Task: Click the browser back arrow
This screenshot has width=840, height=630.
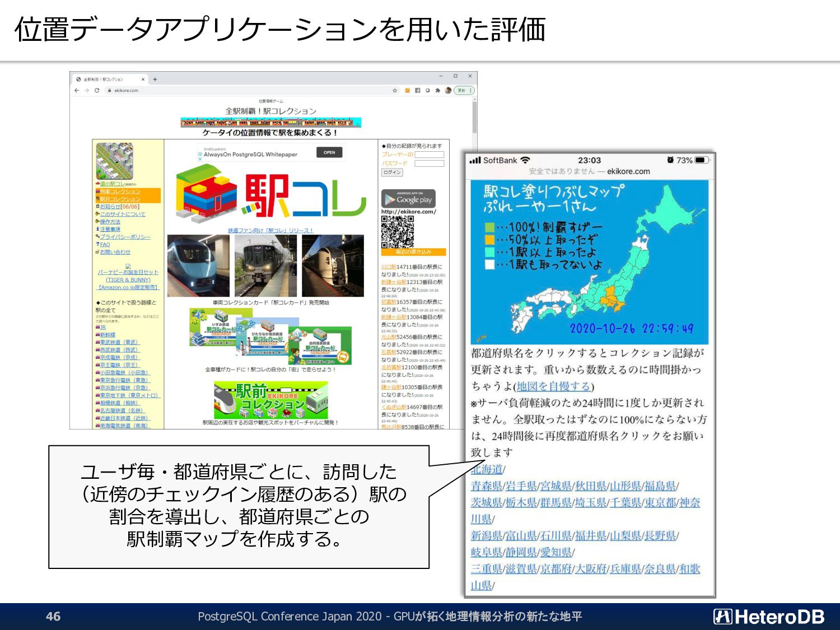Action: point(77,90)
